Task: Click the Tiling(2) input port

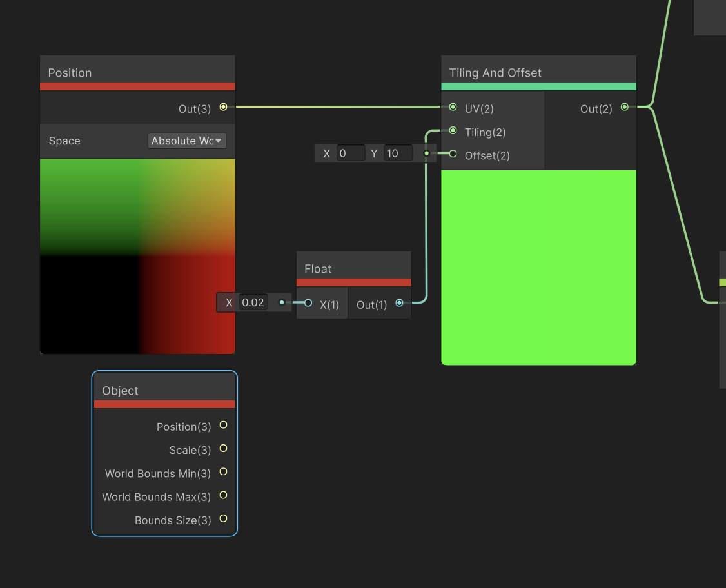Action: (x=453, y=132)
